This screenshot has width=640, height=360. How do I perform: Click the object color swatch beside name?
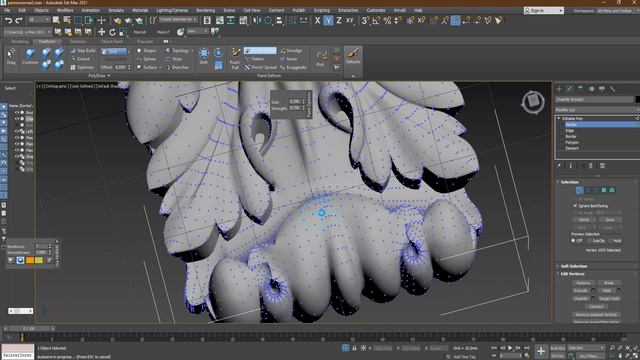point(638,99)
